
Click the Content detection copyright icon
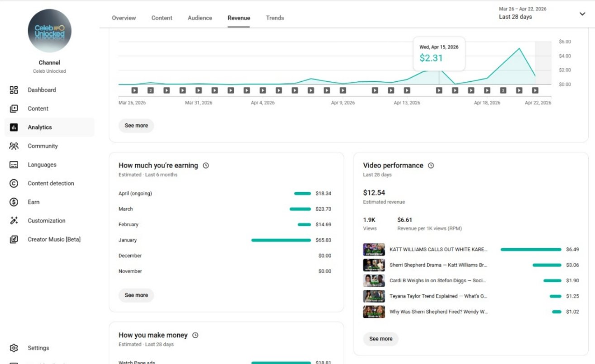point(14,184)
